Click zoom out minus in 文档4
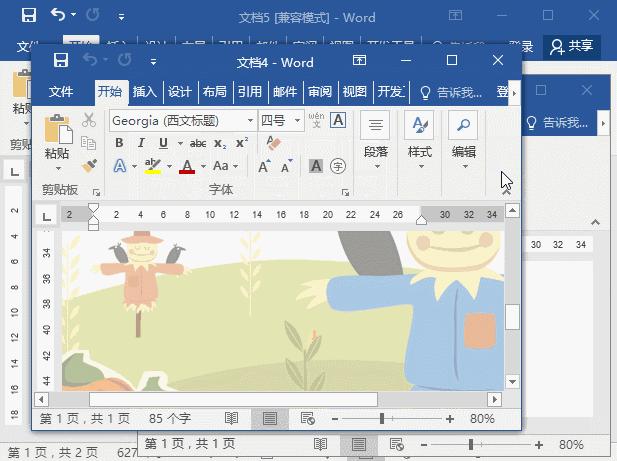Viewport: 617px width, 461px height. (334, 419)
